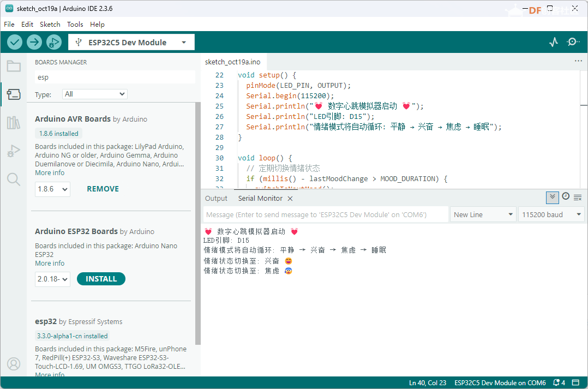Click the Upload arrow button
This screenshot has height=389, width=588.
tap(34, 42)
